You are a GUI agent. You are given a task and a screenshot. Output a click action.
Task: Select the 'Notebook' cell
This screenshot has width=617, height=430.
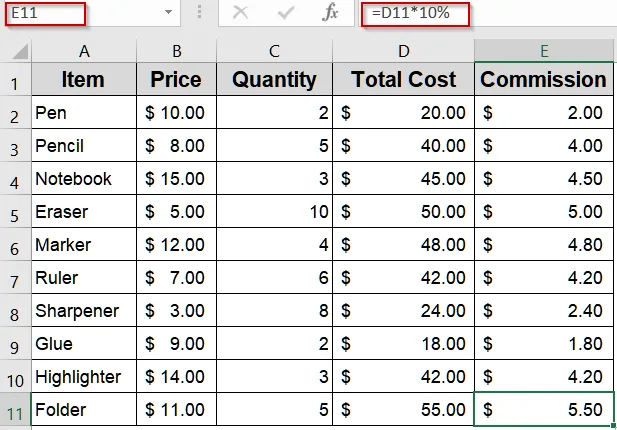pyautogui.click(x=84, y=179)
